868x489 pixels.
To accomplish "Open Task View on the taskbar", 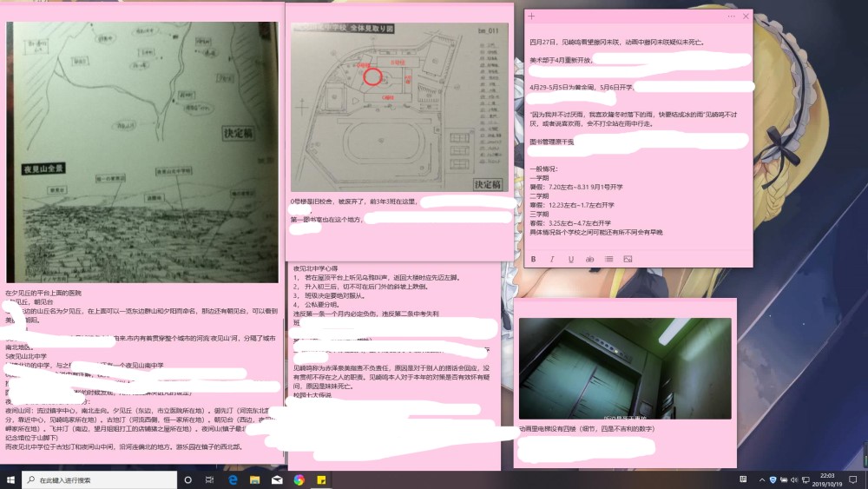I will coord(209,479).
